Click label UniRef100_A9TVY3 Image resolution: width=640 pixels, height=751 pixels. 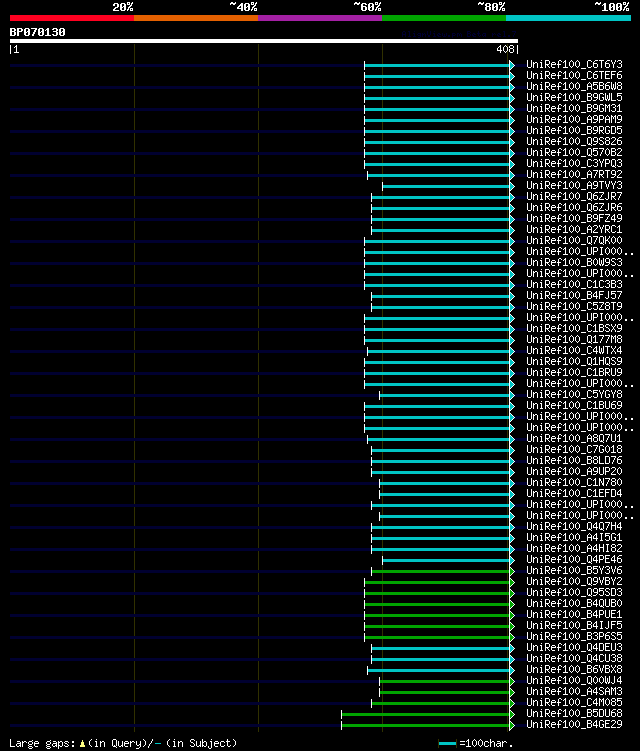(574, 185)
